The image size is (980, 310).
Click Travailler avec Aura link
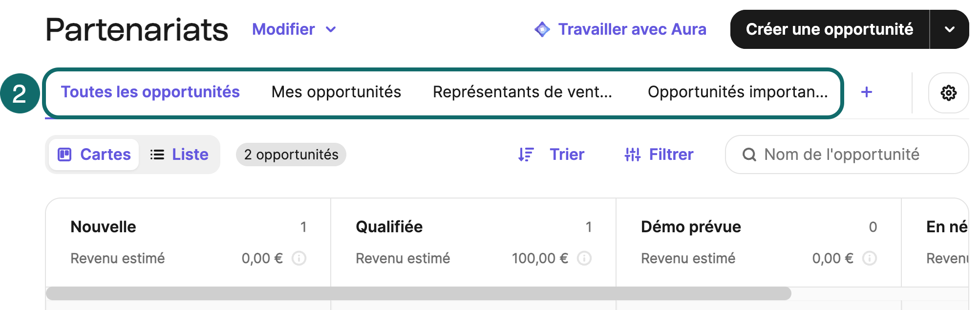coord(632,29)
